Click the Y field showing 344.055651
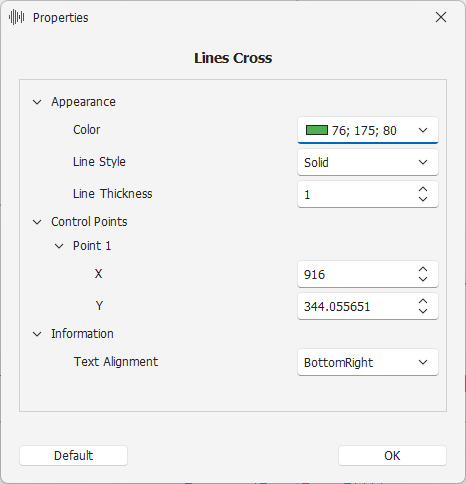This screenshot has width=466, height=484. pos(368,306)
